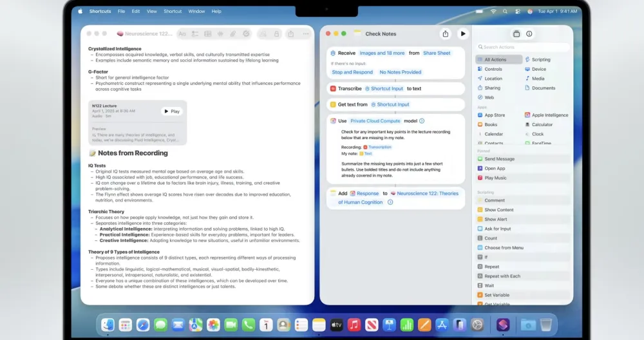Click Shortcut Input in Get text from action
644x340 pixels.
tap(390, 104)
